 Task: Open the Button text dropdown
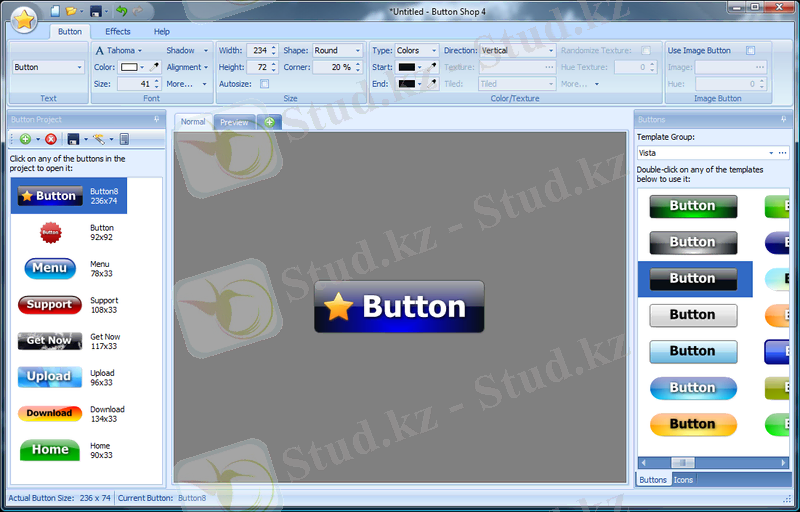(x=79, y=67)
